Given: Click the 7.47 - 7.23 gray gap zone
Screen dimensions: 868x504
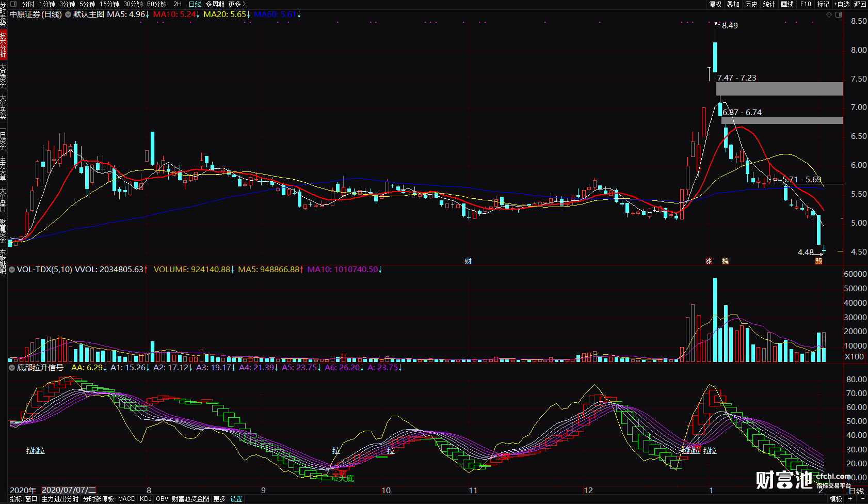Looking at the screenshot, I should 779,89.
